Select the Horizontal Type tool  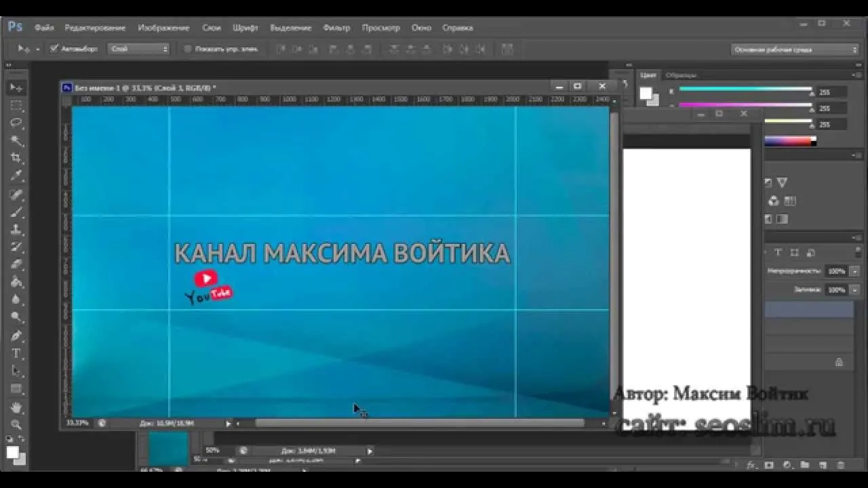(x=16, y=354)
